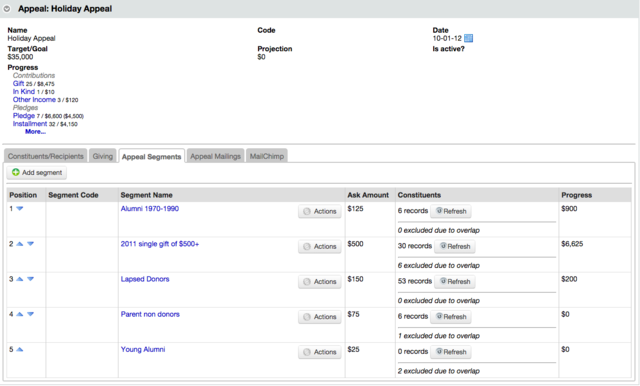Open the Parent non donors segment

pyautogui.click(x=150, y=314)
